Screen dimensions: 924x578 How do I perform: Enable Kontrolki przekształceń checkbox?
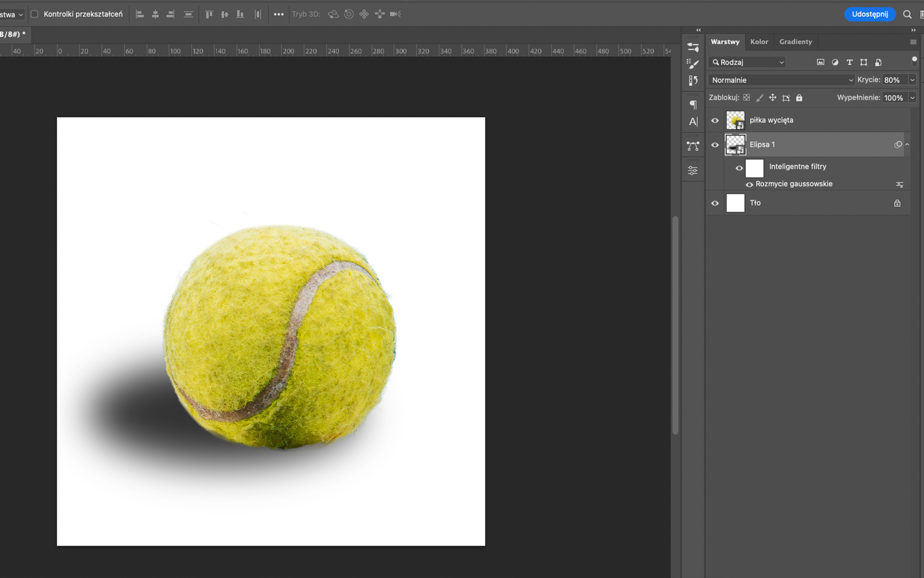point(35,14)
